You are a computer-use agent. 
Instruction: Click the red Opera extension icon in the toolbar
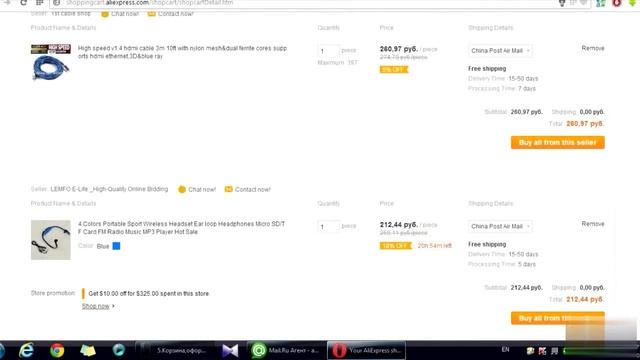pos(616,3)
